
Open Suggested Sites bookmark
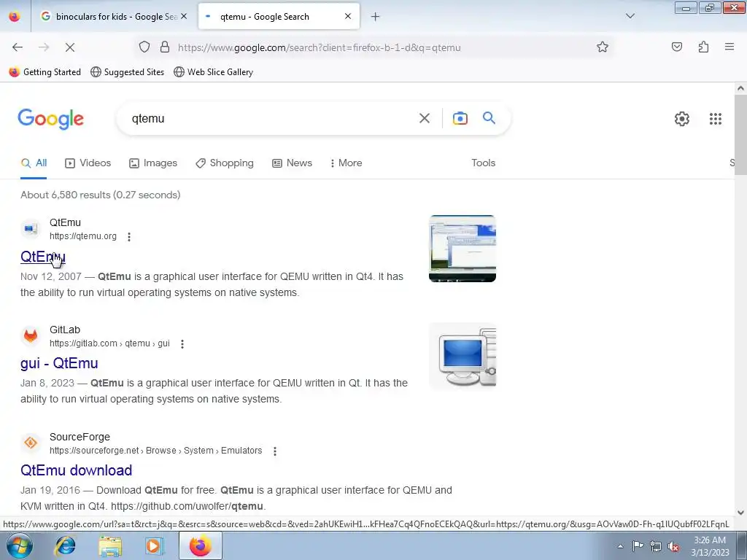(127, 72)
